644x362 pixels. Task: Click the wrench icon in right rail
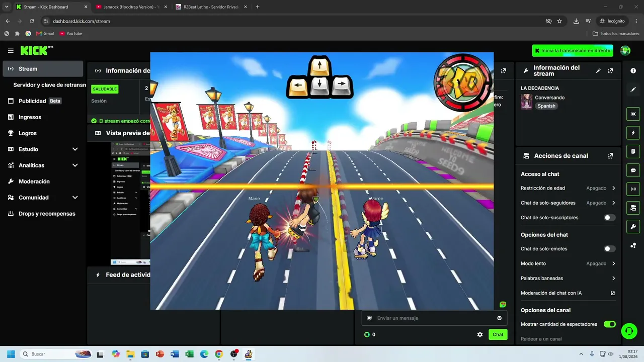click(633, 227)
